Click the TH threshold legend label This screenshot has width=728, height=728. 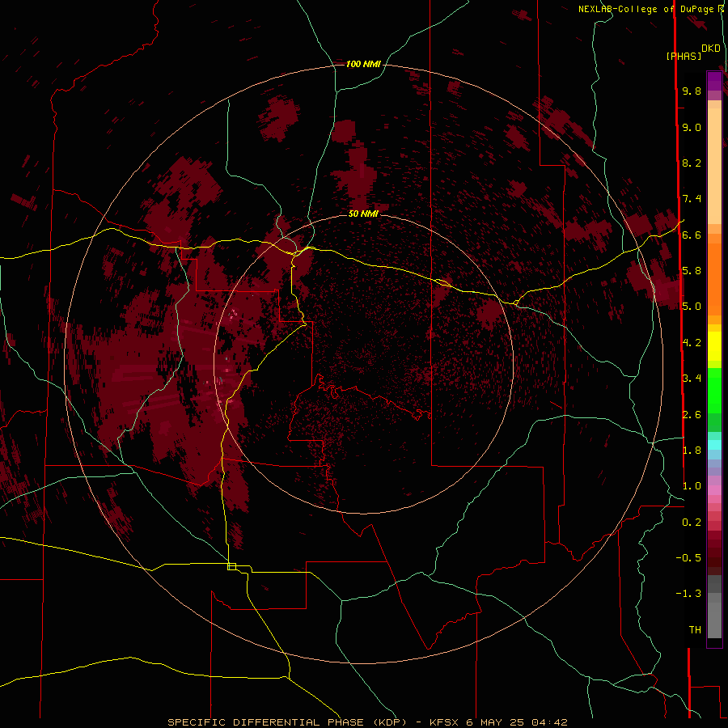pyautogui.click(x=695, y=630)
